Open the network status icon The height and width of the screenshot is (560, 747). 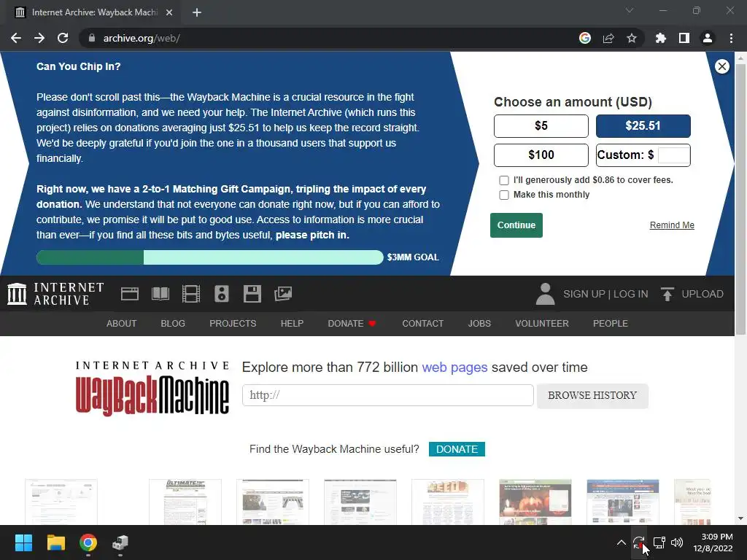tap(659, 542)
